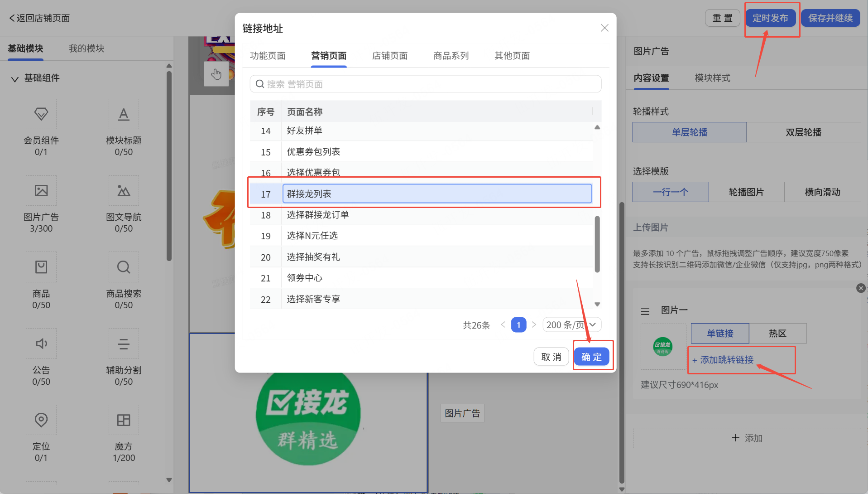
Task: Select row 21 领券中心
Action: tap(421, 278)
